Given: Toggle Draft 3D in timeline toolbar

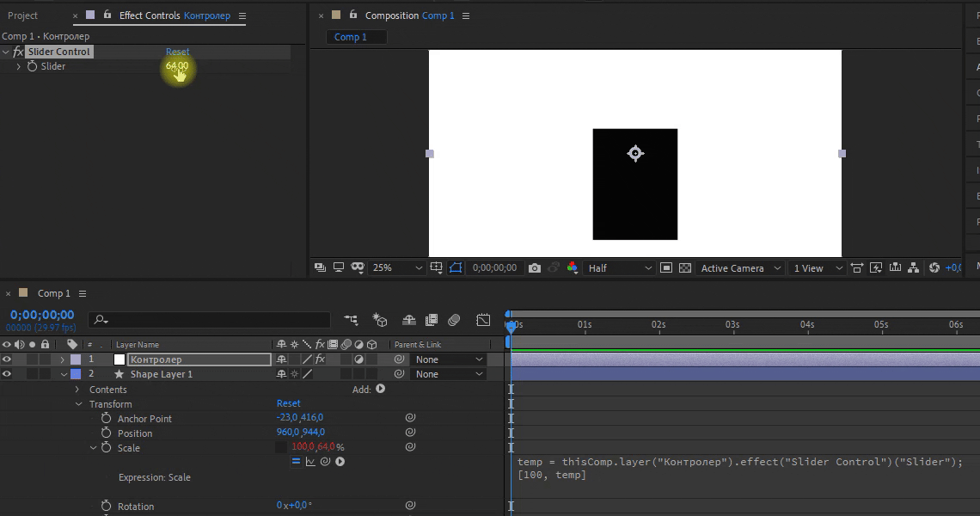Looking at the screenshot, I should (380, 320).
